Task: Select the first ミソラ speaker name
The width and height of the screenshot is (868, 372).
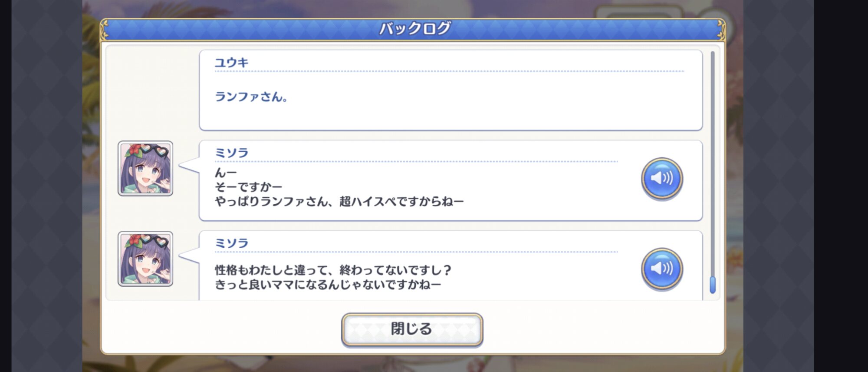Action: [232, 153]
